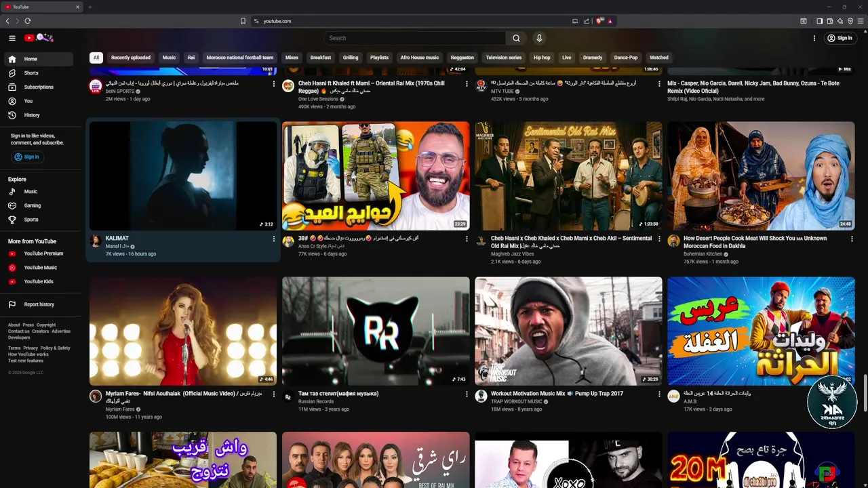
Task: Open YouTube settings three-dot menu
Action: (x=814, y=38)
